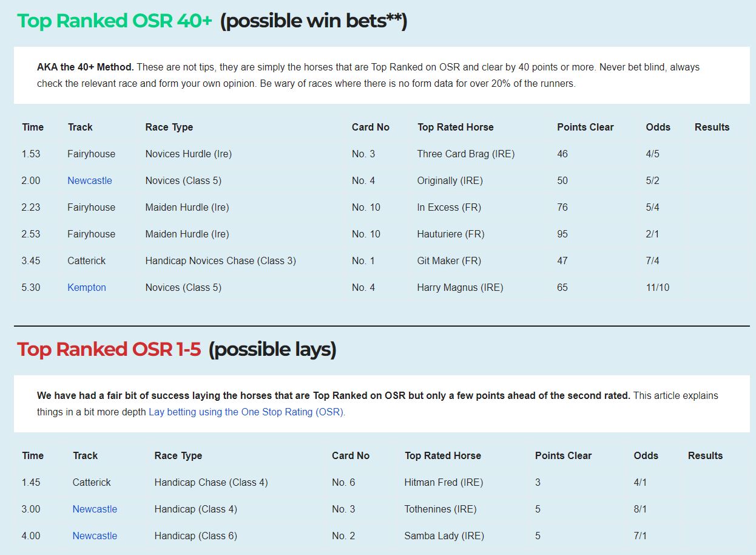The width and height of the screenshot is (756, 555).
Task: Select the Samba Lady (IRE) horse cell
Action: pyautogui.click(x=444, y=536)
